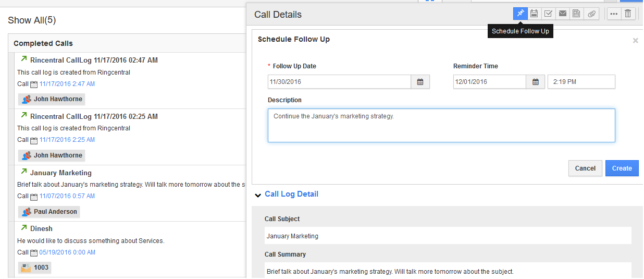Click the task checkmark toolbar icon

click(x=548, y=14)
